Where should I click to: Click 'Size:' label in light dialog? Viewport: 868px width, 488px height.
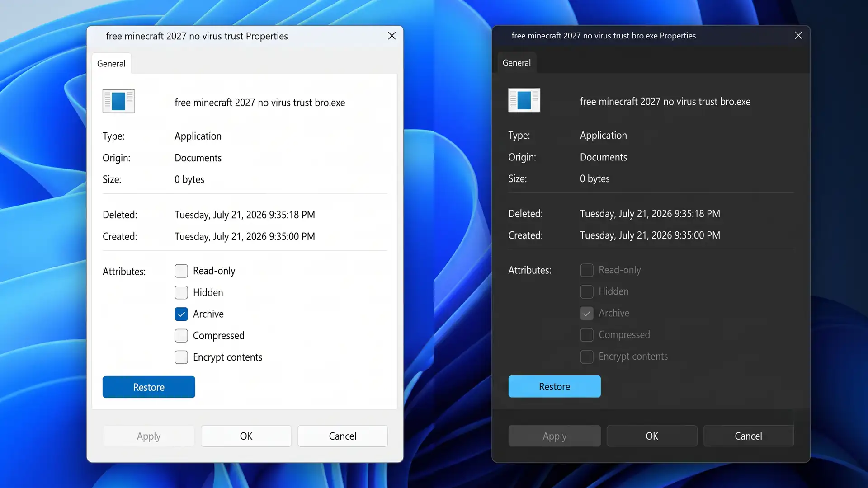pyautogui.click(x=112, y=179)
